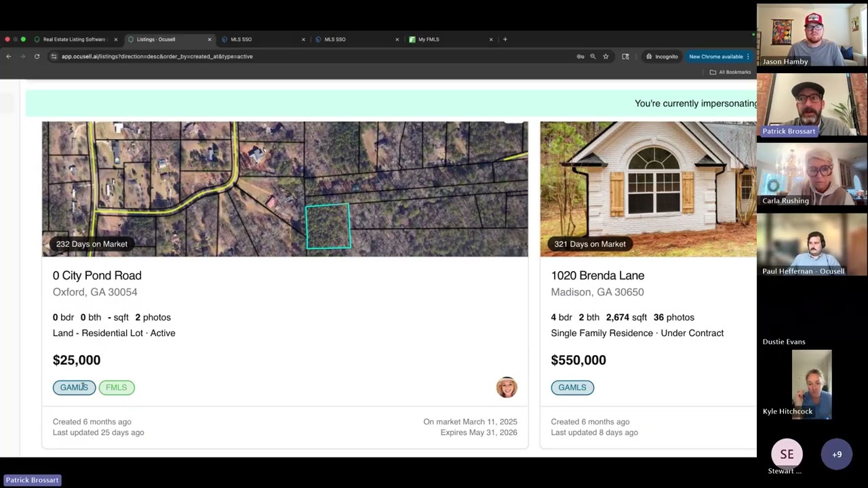Click Land - Residential Lot · Active status

point(114,333)
